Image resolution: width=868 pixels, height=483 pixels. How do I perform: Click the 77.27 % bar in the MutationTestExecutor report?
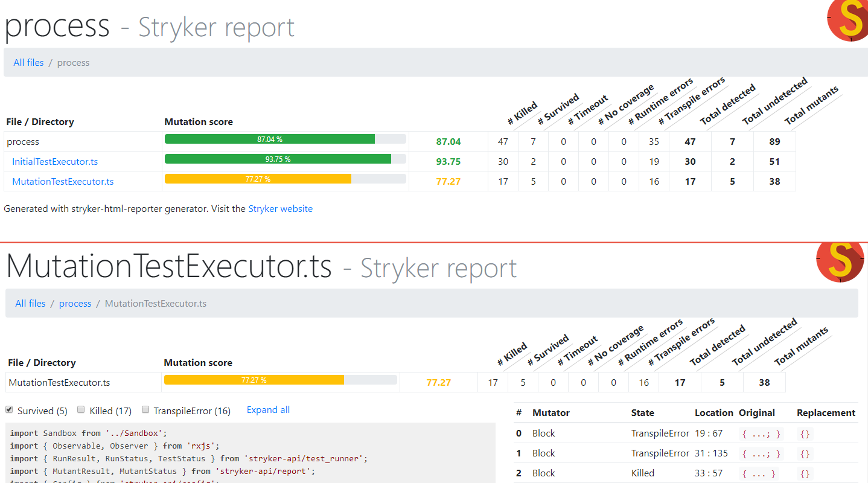point(254,380)
